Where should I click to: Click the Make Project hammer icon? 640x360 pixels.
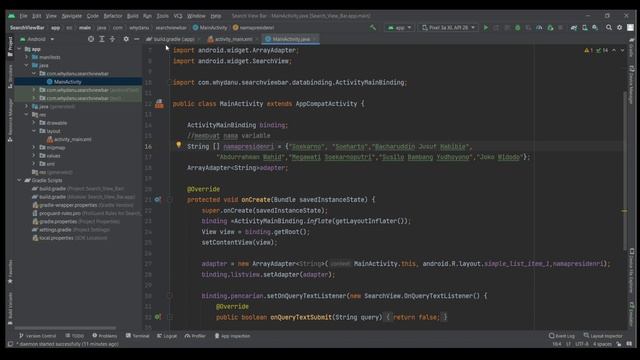click(x=373, y=27)
